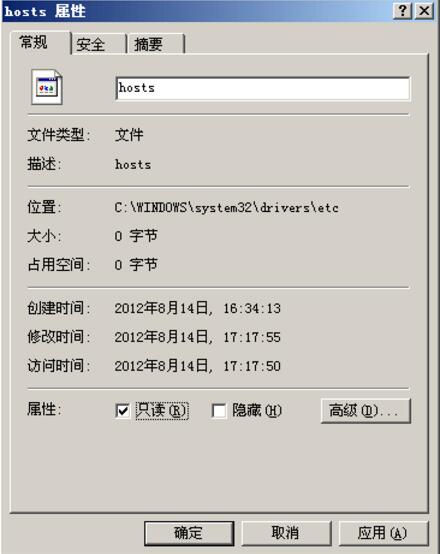Open the 高级(D)... advanced attributes dialog
440x554 pixels.
[x=366, y=411]
